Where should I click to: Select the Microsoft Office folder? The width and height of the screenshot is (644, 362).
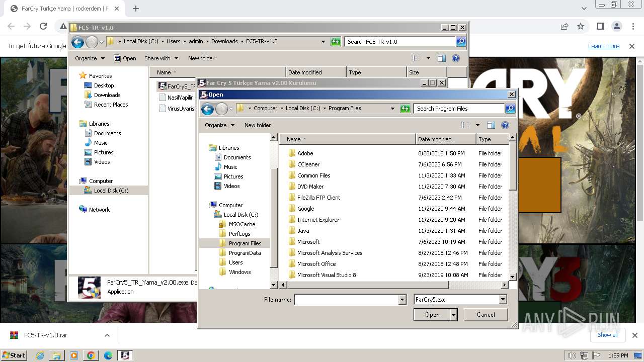point(316,264)
